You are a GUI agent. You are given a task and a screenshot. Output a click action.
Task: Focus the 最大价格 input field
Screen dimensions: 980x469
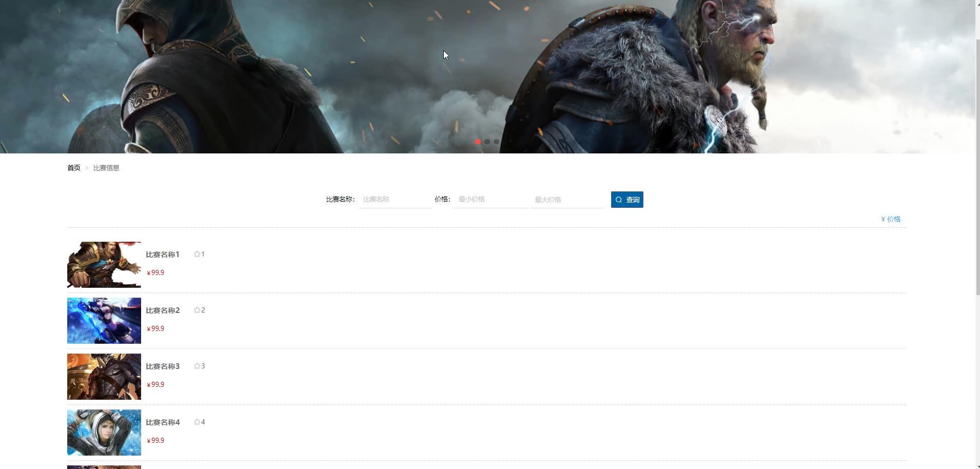(x=568, y=199)
